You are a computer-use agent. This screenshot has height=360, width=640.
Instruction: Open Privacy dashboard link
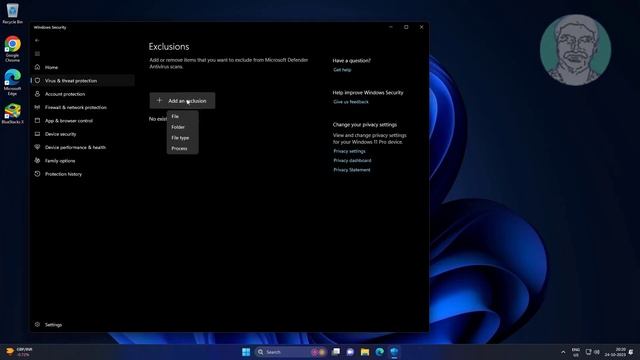pos(352,160)
